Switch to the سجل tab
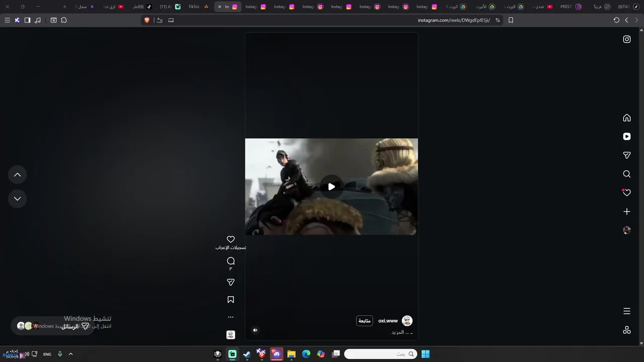Viewport: 644px width, 362px height. [86, 7]
